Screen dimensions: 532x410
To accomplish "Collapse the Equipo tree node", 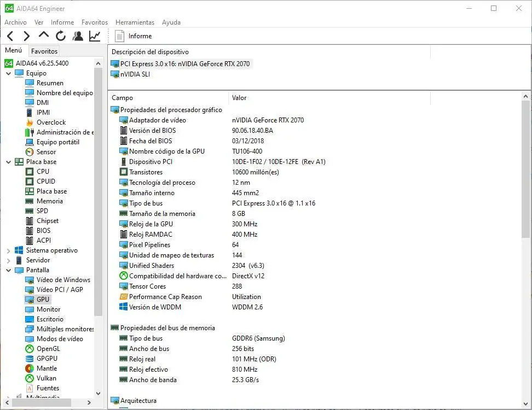I will pos(8,73).
